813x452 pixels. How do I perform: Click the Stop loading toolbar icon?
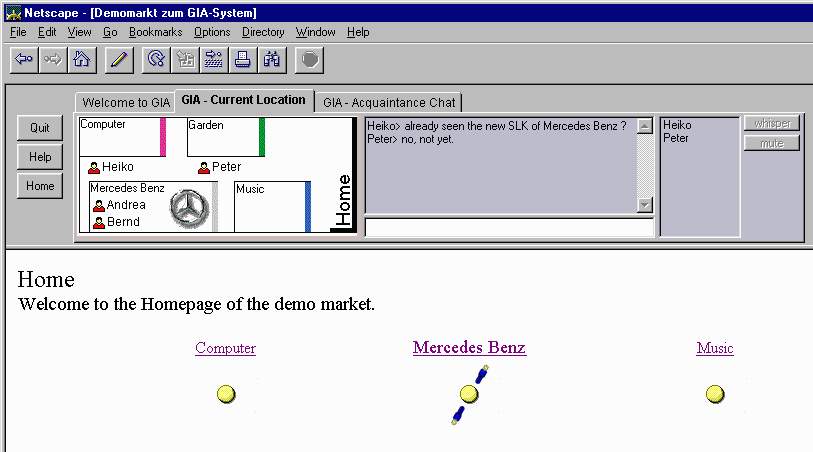pos(310,59)
